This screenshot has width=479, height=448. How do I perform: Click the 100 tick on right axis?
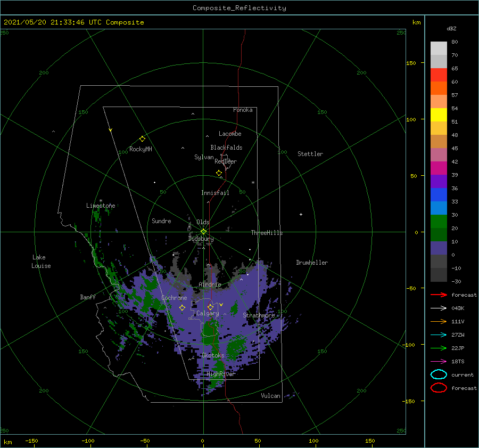[x=411, y=119]
